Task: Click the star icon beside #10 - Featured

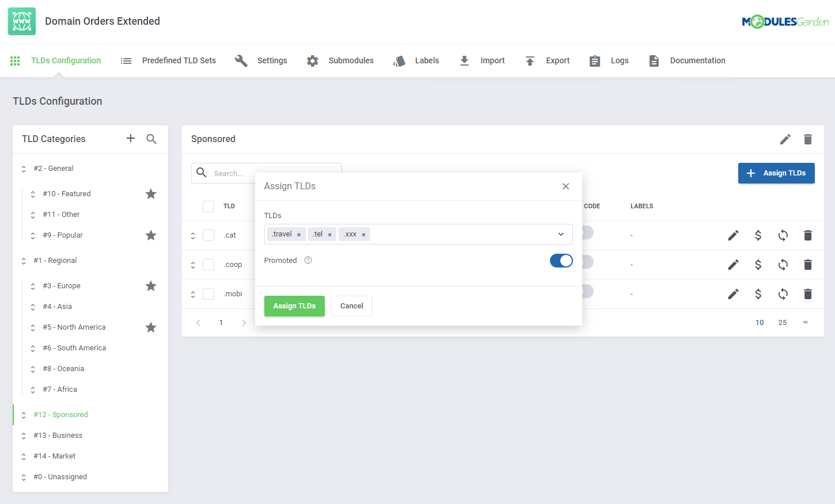Action: (x=151, y=194)
